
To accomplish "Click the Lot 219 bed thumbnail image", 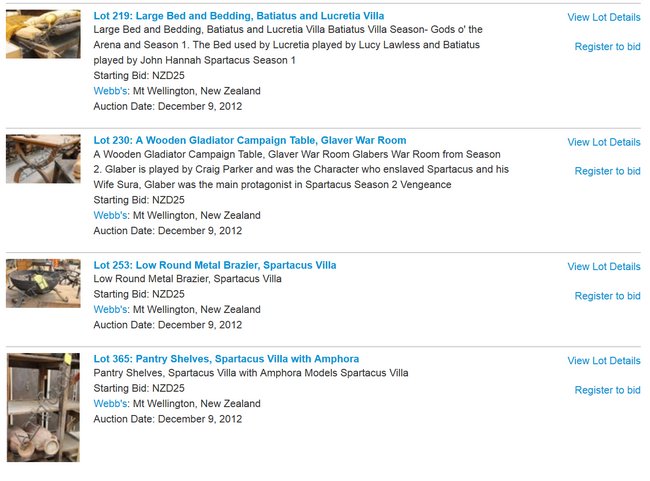I will point(43,34).
